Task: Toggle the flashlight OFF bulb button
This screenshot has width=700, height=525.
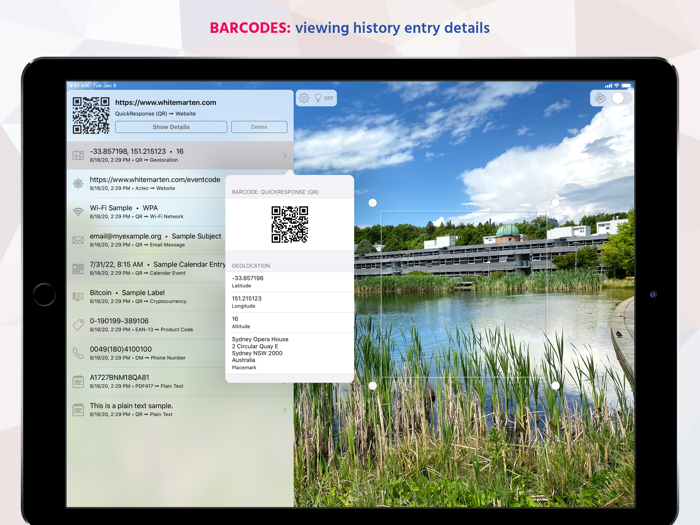Action: pos(324,98)
